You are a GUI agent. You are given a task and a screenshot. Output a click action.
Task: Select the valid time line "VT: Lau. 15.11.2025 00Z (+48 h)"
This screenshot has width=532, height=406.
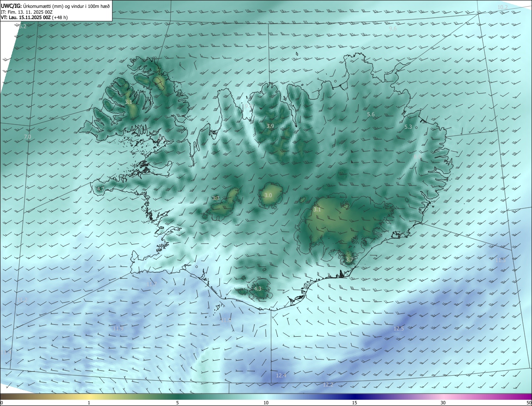tap(34, 18)
